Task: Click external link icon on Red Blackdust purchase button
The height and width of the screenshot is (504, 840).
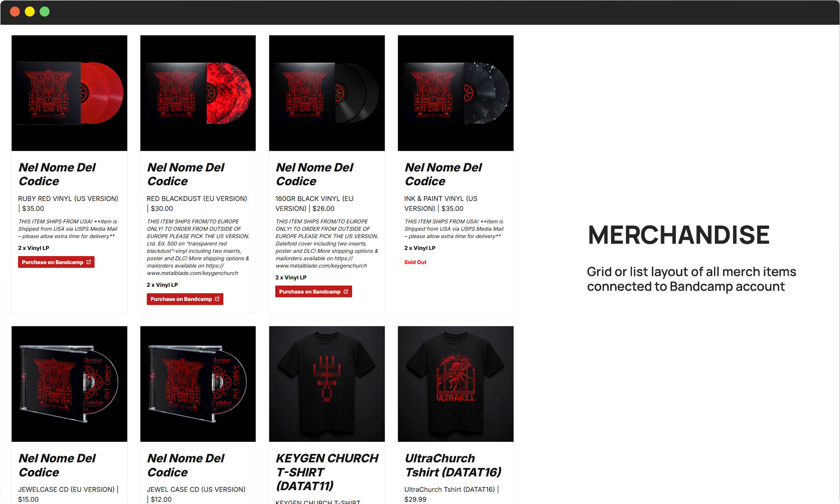Action: pos(217,299)
